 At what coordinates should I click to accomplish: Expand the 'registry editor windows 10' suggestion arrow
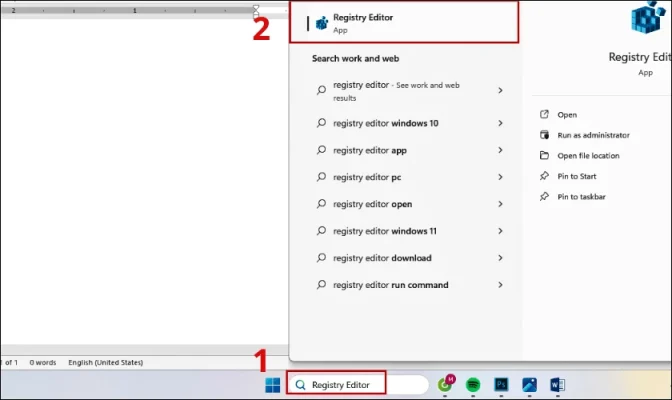click(x=500, y=123)
